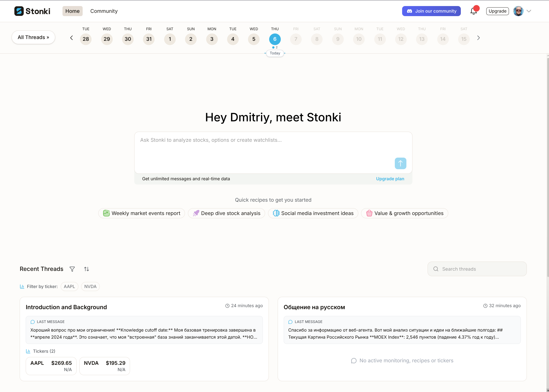
Task: Select the Home tab
Action: coord(72,11)
